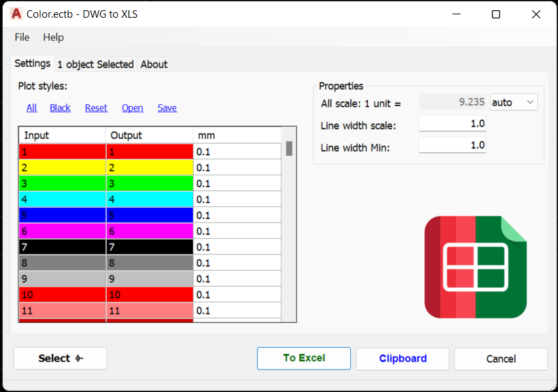Click the All plot styles link
Screen dimensions: 558x392
click(31, 108)
